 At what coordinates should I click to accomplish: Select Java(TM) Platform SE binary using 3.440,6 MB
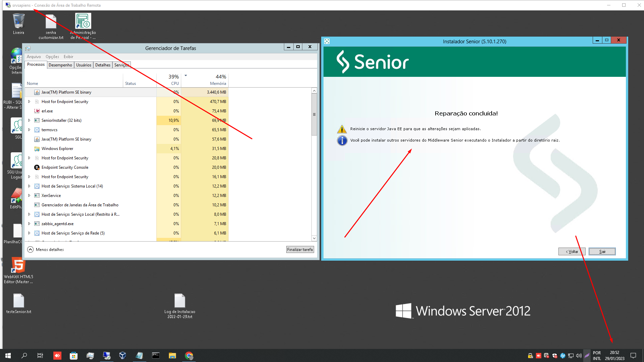127,92
